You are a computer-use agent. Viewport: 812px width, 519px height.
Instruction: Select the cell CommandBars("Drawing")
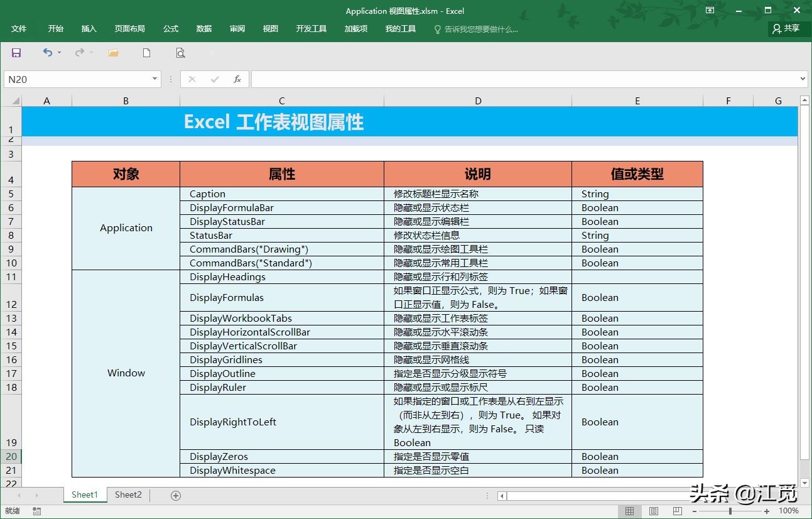282,249
